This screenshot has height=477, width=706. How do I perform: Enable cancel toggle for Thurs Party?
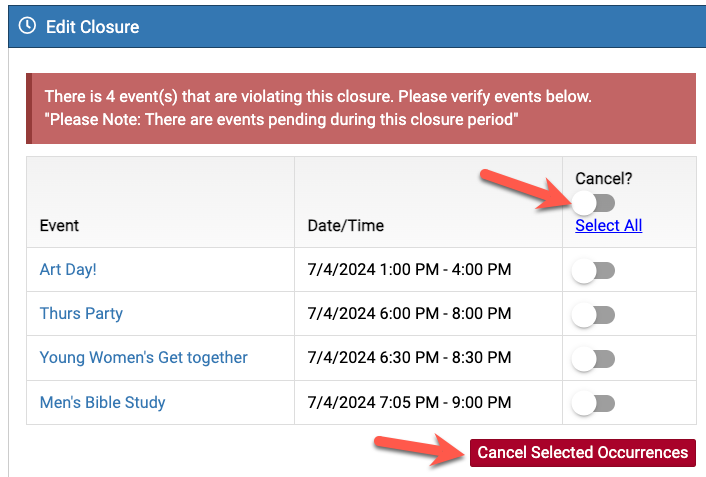(x=594, y=315)
